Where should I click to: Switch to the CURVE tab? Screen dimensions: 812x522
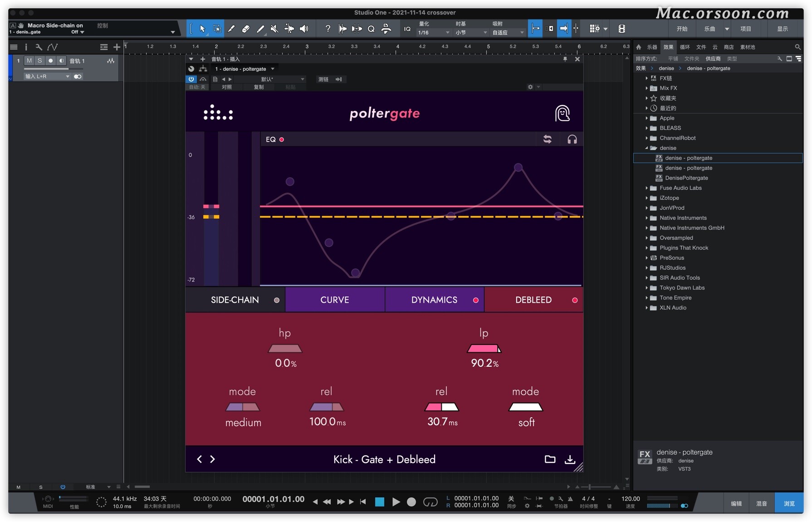pyautogui.click(x=335, y=300)
